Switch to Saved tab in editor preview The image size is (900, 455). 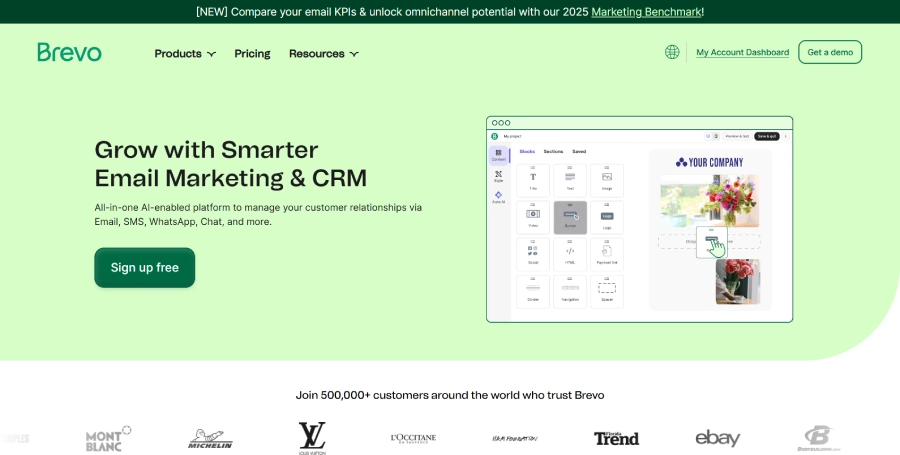coord(579,151)
